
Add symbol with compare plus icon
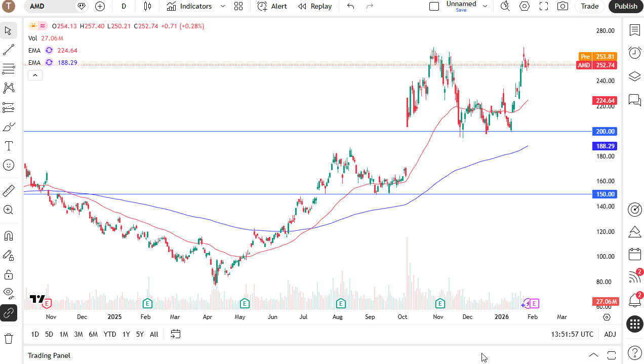100,6
